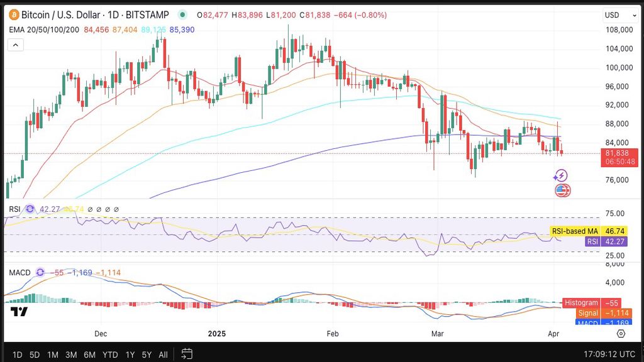Screen dimensions: 644x362
Task: Select the EMA 20/50/100/200 indicator legend
Action: pyautogui.click(x=45, y=30)
